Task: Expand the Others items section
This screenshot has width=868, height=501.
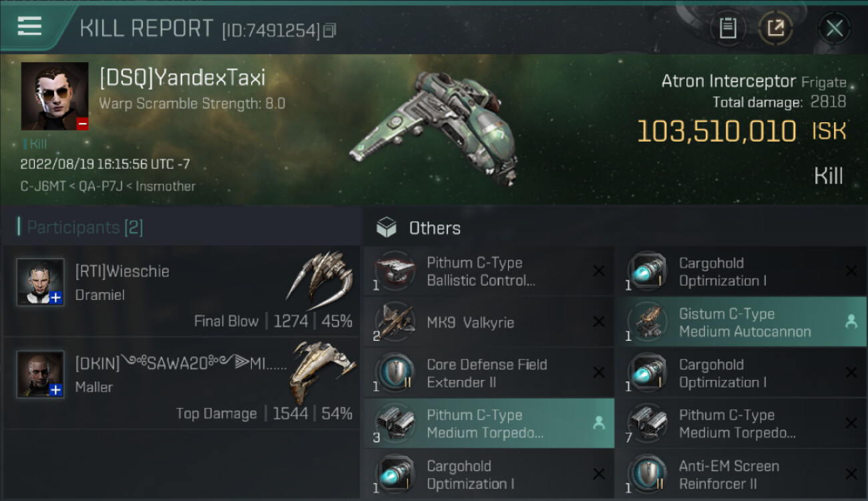Action: tap(418, 228)
